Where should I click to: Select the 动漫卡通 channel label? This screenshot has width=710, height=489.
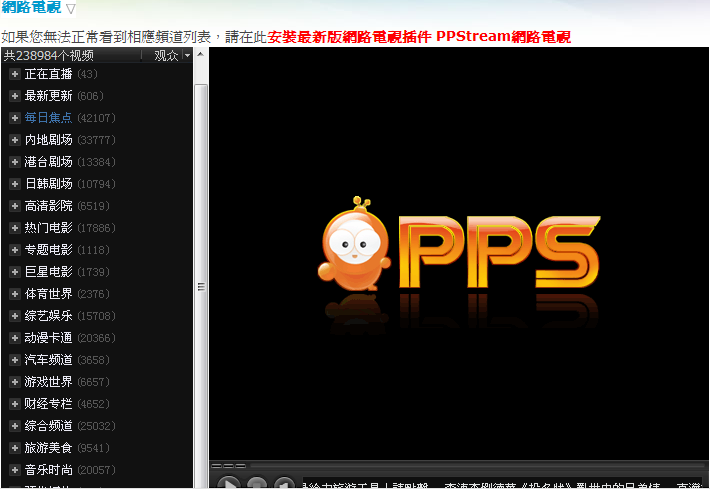pyautogui.click(x=48, y=338)
